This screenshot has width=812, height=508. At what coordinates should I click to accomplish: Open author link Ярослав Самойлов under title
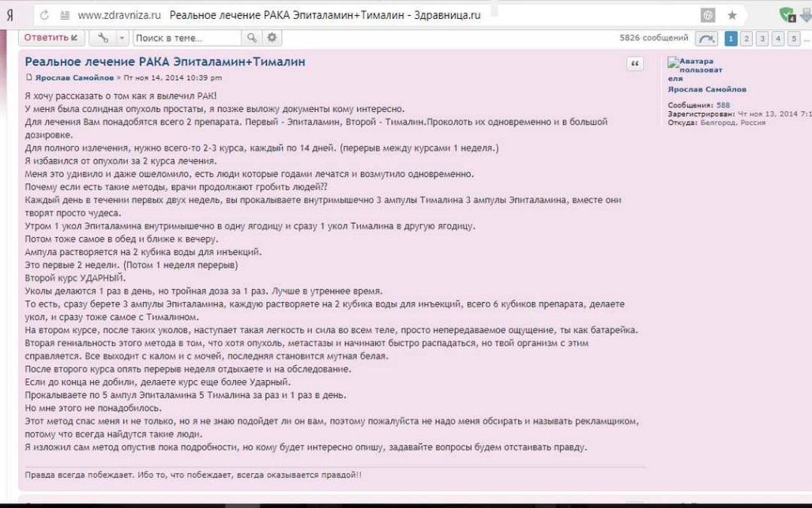(x=74, y=77)
